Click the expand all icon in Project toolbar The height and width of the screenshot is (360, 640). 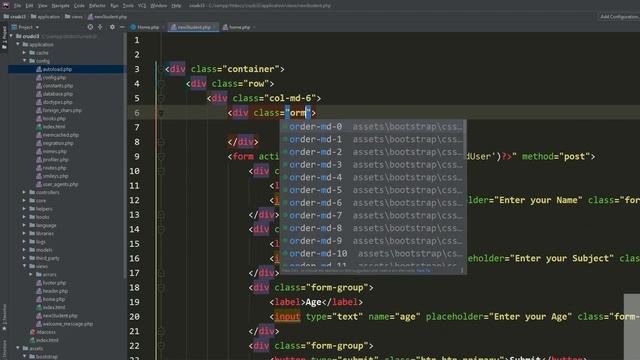pos(100,27)
